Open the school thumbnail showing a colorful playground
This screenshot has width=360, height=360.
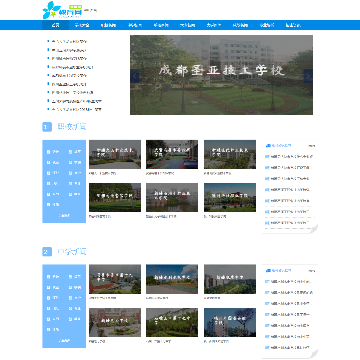(x=172, y=154)
